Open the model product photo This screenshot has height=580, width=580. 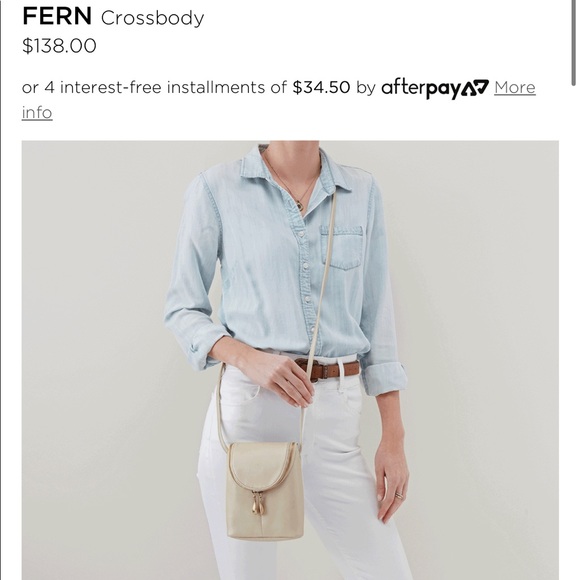pos(290,360)
